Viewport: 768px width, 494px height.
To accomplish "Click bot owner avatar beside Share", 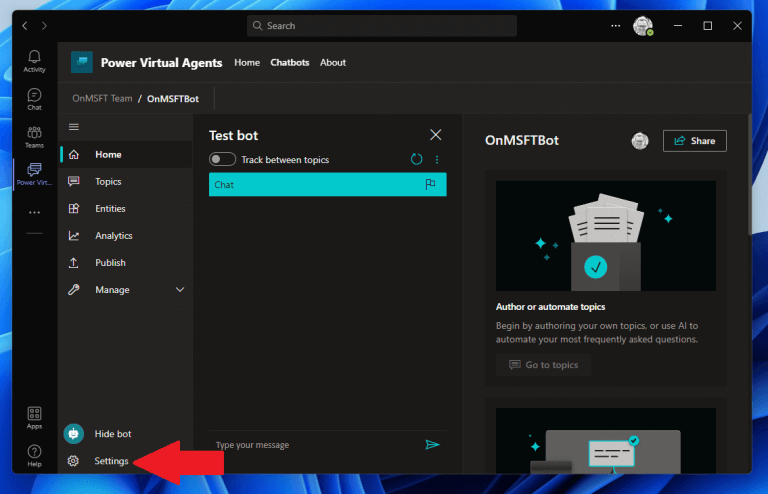I will point(640,141).
